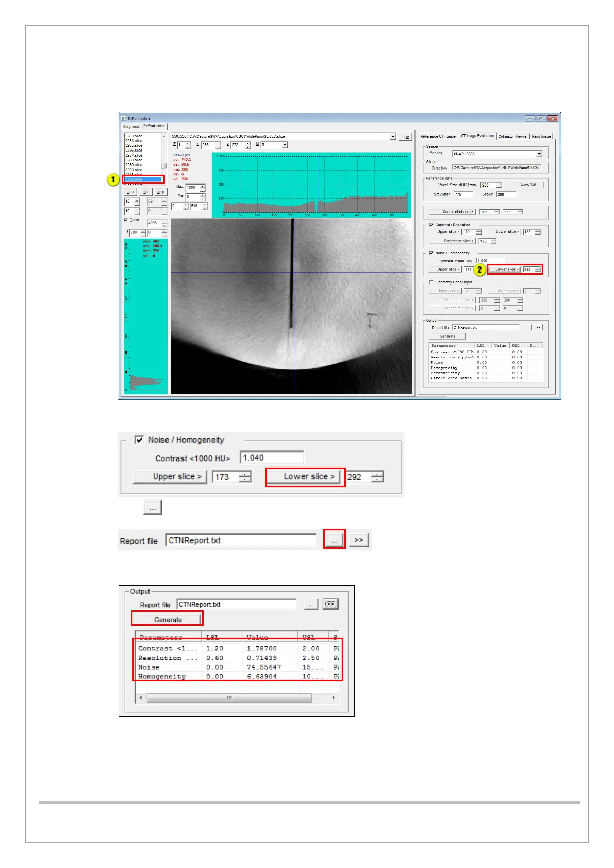Click the EzEvaluation title bar icon
Image resolution: width=614 pixels, height=868 pixels.
point(123,118)
